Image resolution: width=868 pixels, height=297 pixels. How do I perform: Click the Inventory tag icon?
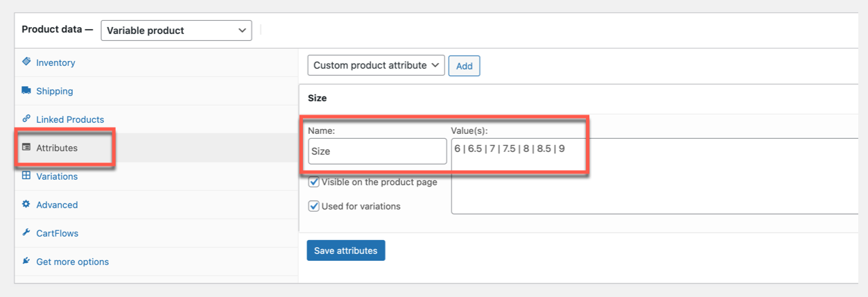(26, 62)
